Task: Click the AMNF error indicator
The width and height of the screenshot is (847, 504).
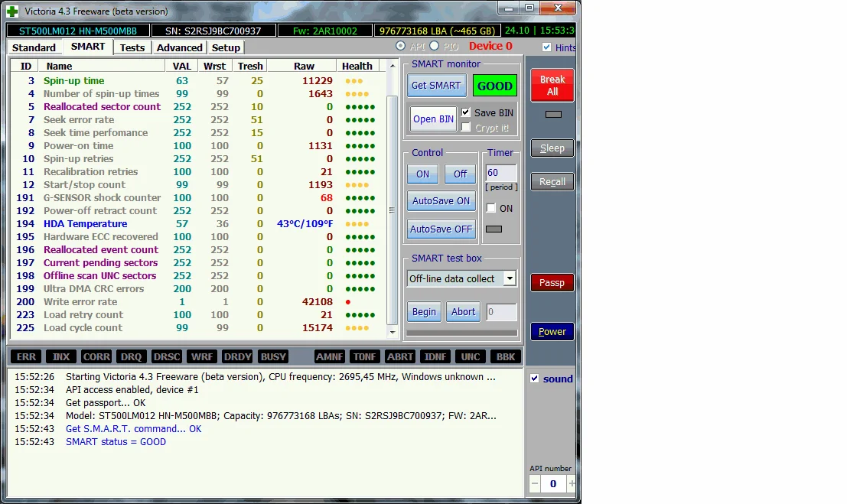Action: pyautogui.click(x=330, y=356)
